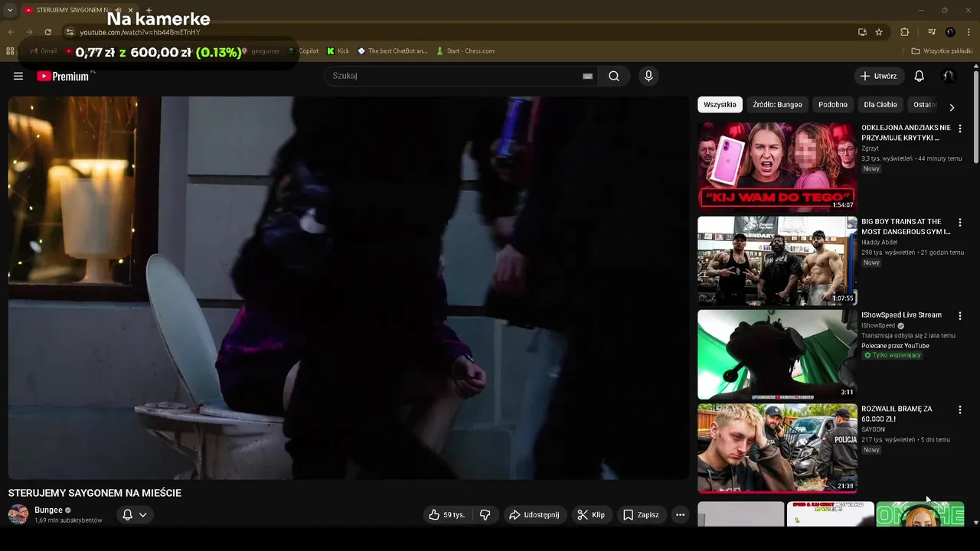
Task: Open the KIJ WAM DO TEGO thumbnail
Action: pyautogui.click(x=777, y=167)
